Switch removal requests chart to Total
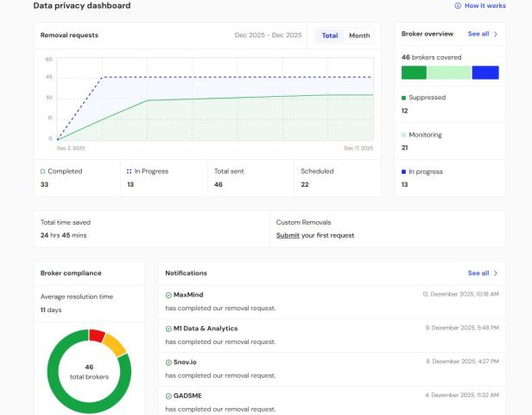The height and width of the screenshot is (415, 532). tap(329, 35)
